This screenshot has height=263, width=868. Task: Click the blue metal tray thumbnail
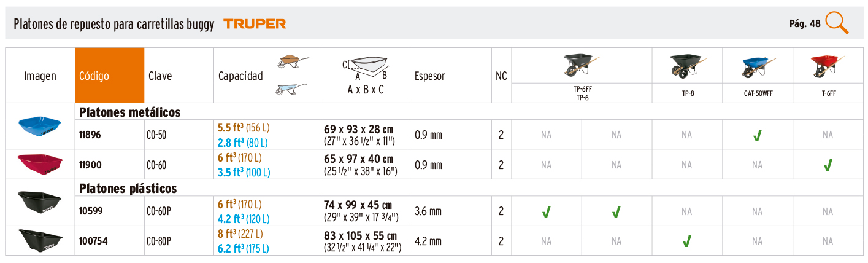pyautogui.click(x=40, y=125)
